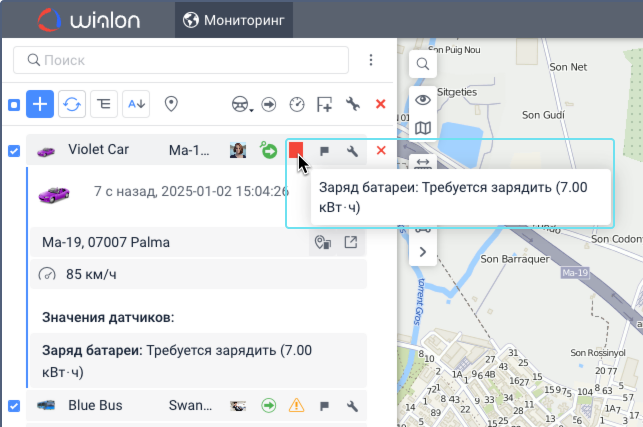643x427 pixels.
Task: Click the map search magnifier icon
Action: (423, 64)
